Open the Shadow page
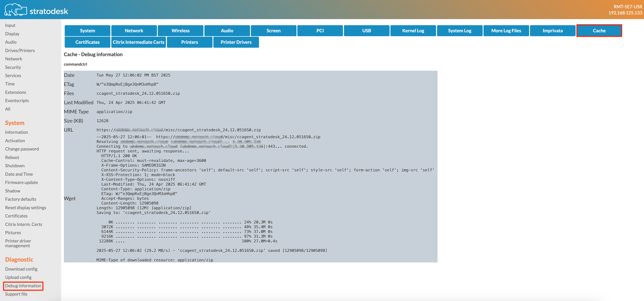 click(x=13, y=191)
